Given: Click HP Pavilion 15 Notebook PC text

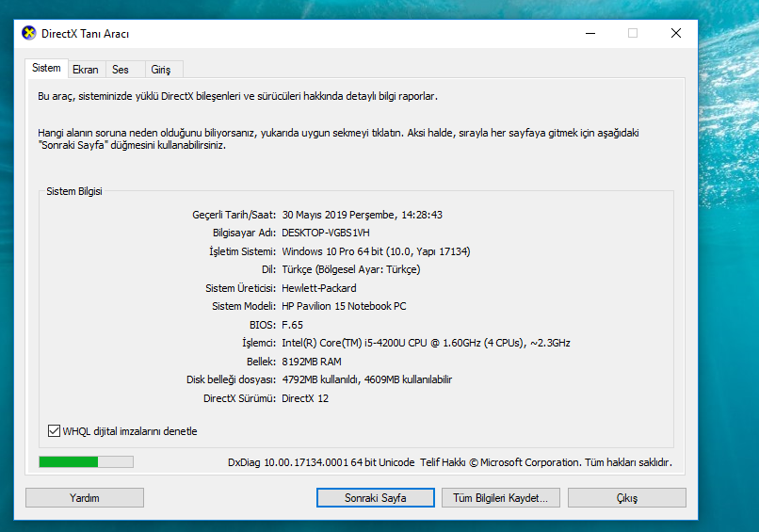Looking at the screenshot, I should point(344,306).
